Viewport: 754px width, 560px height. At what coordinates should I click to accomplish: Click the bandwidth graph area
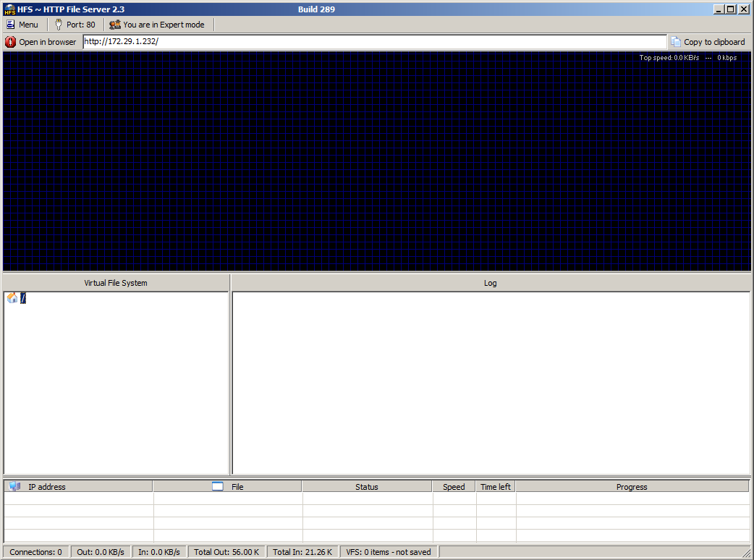pos(376,163)
